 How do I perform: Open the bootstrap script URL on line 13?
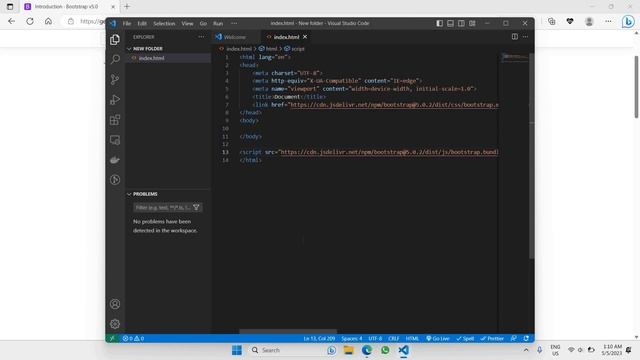pyautogui.click(x=389, y=152)
